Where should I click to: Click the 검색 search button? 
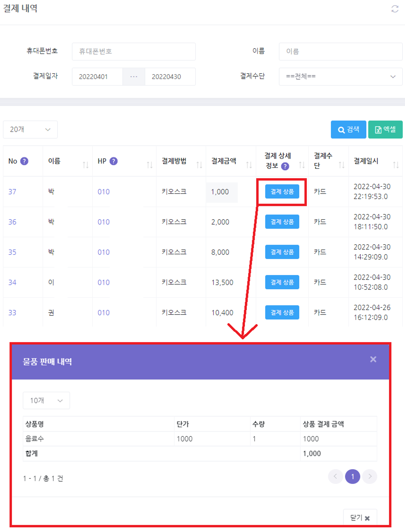point(348,130)
